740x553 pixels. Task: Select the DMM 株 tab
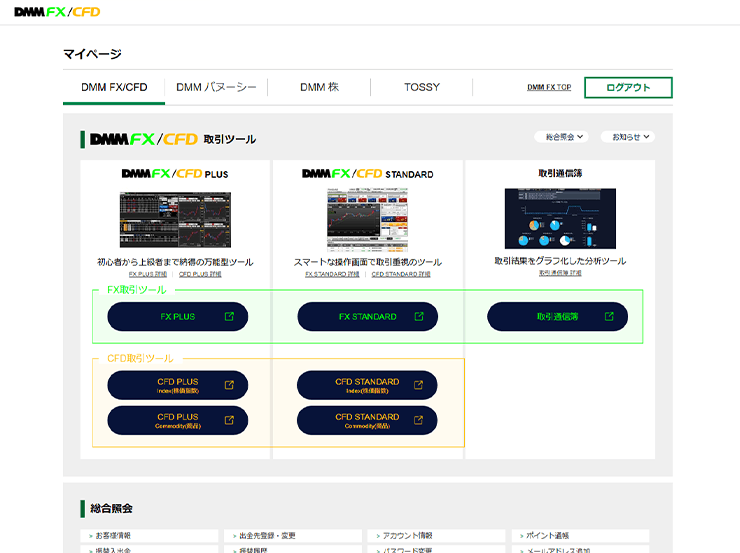click(x=319, y=87)
